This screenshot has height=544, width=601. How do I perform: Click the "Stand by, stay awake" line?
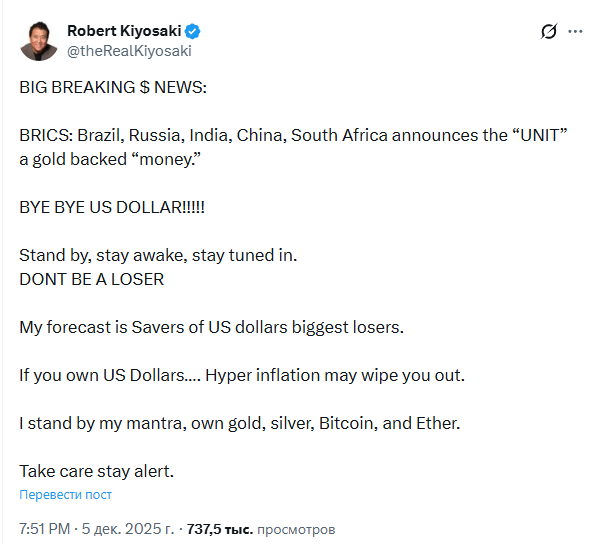pyautogui.click(x=158, y=255)
